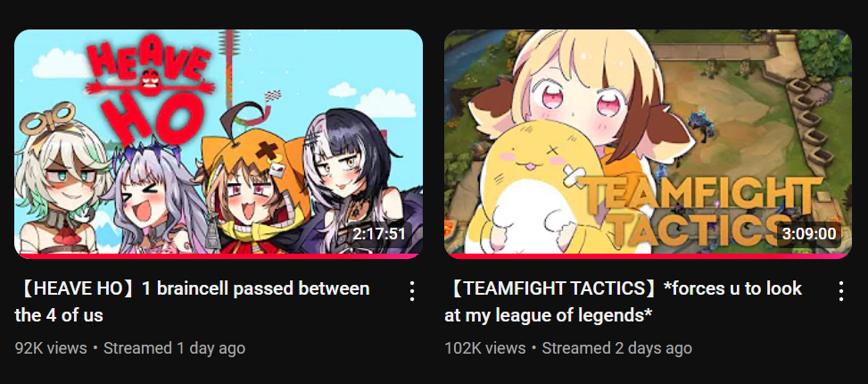Screen dimensions: 868x384
Task: Click the red HEAVE HO logo in thumbnail
Action: (x=150, y=91)
